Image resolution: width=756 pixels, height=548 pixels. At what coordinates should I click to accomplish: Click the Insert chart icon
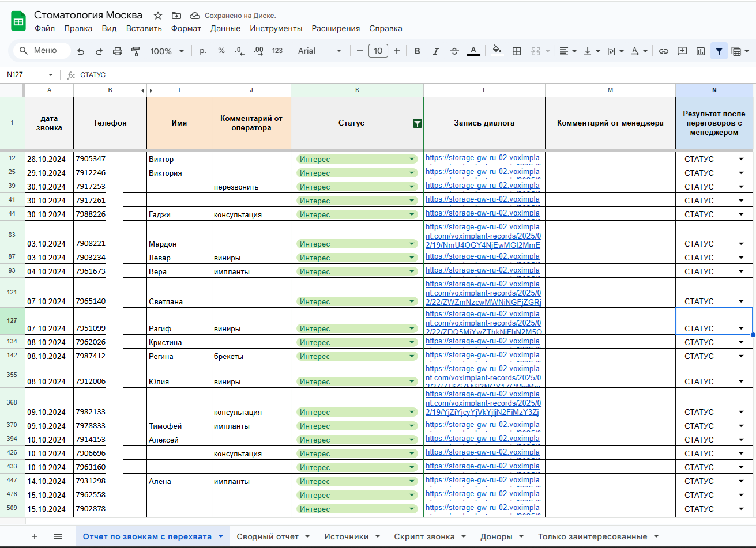pyautogui.click(x=701, y=51)
